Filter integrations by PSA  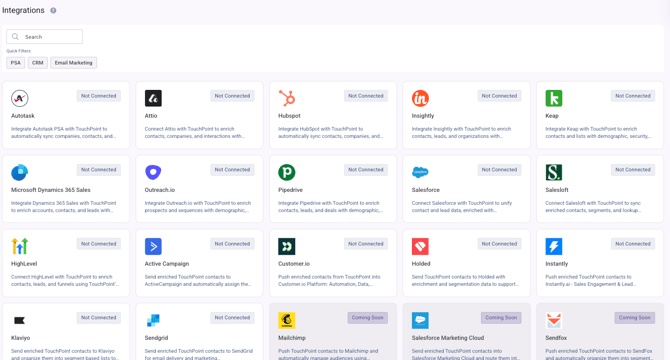[x=15, y=63]
